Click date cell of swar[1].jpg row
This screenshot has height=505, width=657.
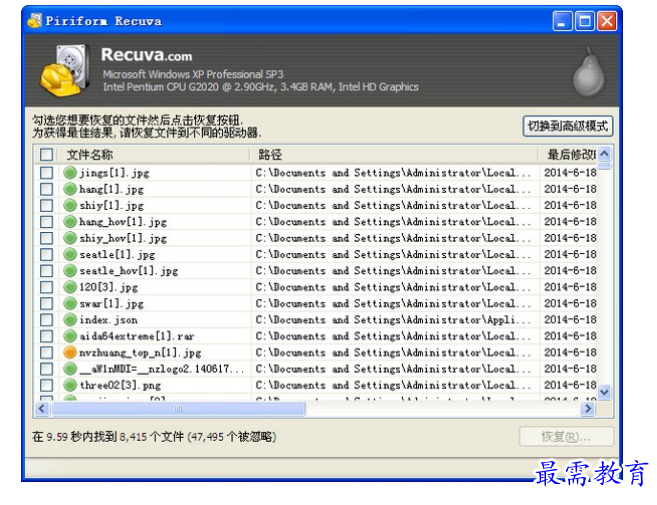570,303
